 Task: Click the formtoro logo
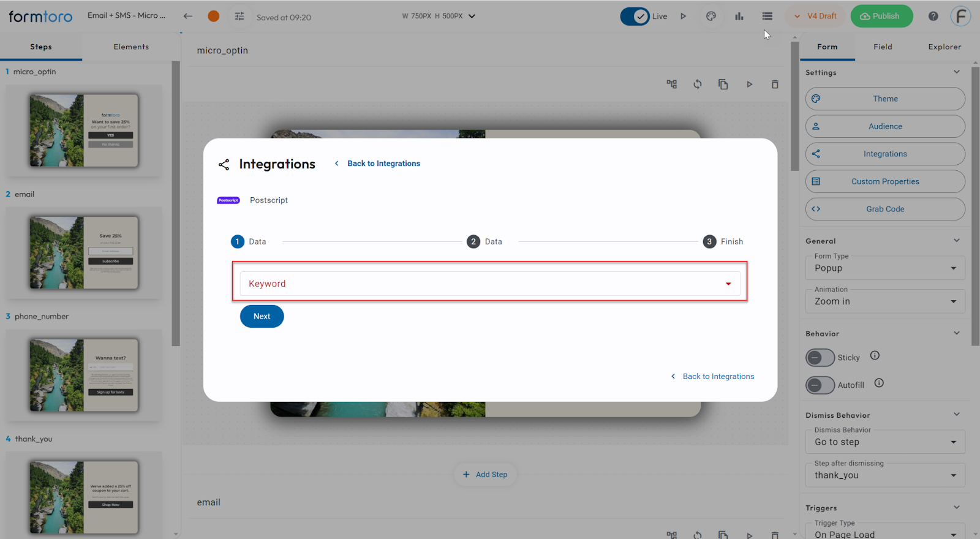[40, 17]
